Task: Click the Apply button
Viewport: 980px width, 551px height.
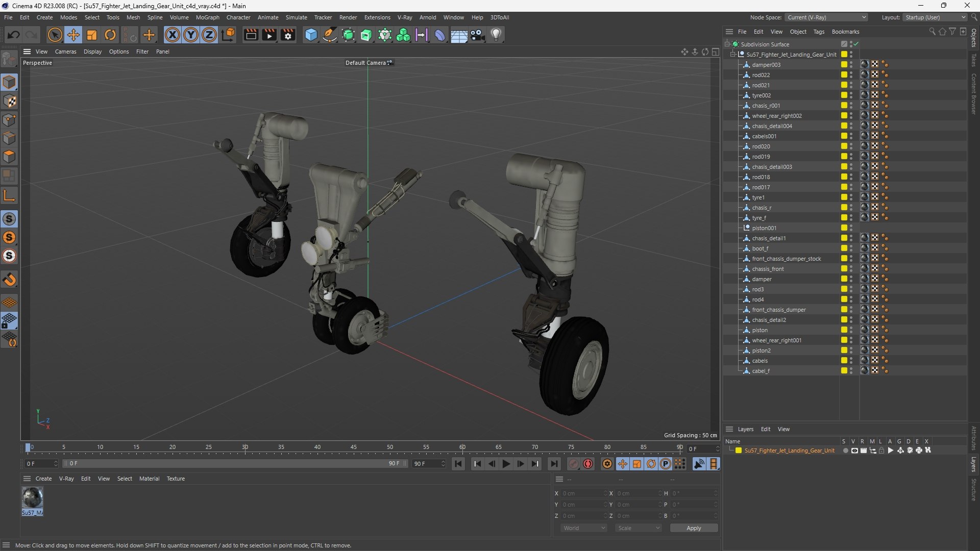Action: coord(694,528)
